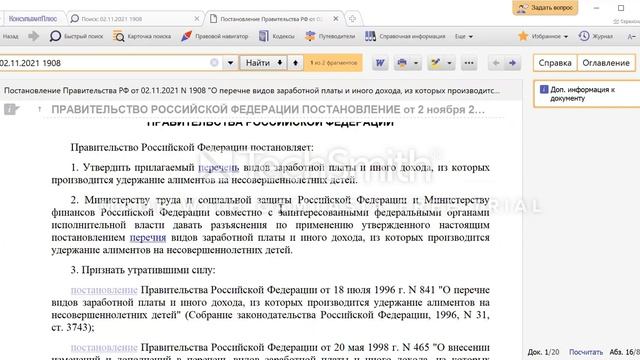
Task: Click text '3. Признать утратившими силу:'
Action: point(143,270)
